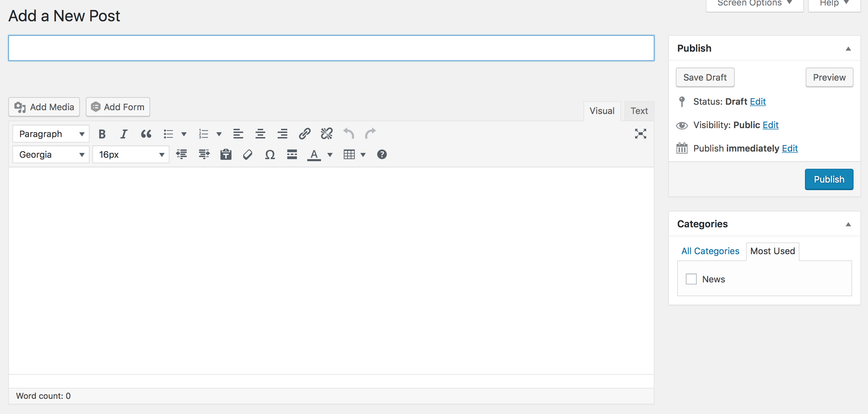Increase paragraph indent

pos(204,154)
